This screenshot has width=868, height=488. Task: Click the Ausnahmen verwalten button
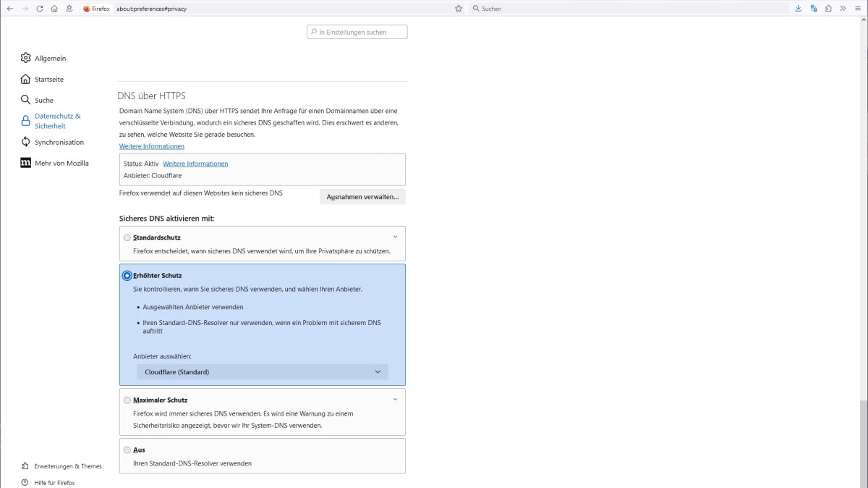[362, 197]
